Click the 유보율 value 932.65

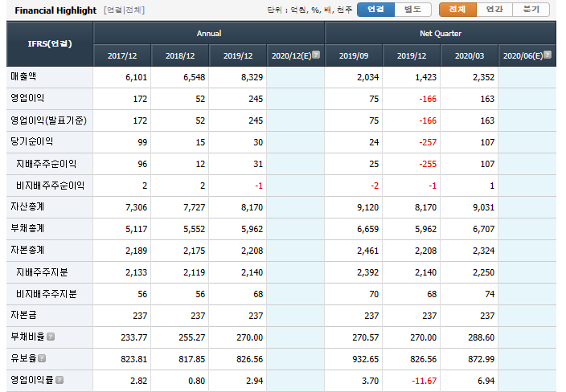[x=366, y=359]
